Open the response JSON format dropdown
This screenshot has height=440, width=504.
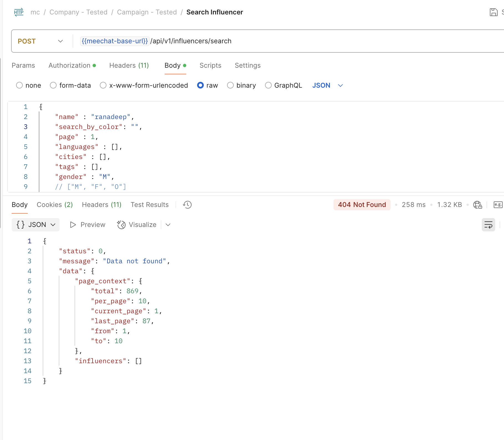coord(36,225)
